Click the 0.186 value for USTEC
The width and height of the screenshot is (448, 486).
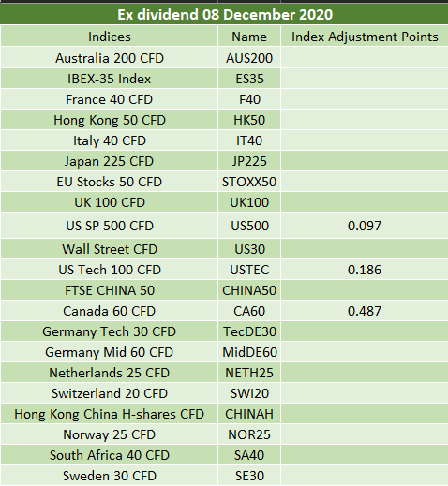[365, 270]
